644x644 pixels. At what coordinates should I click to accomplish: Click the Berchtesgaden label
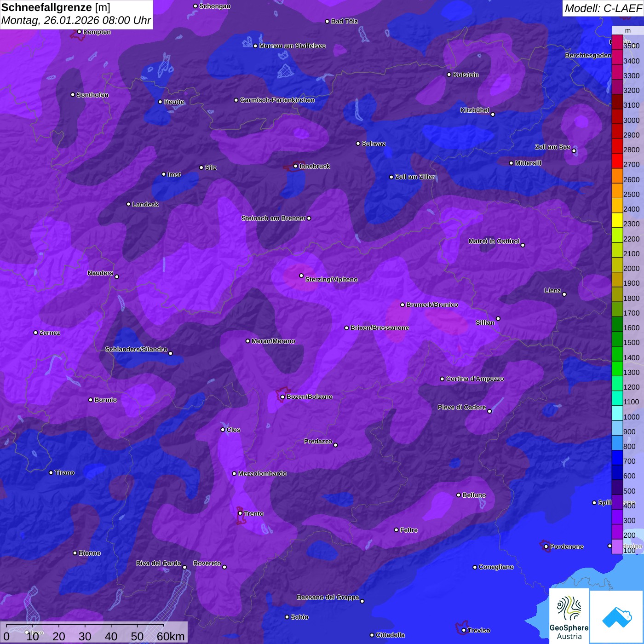pos(588,55)
